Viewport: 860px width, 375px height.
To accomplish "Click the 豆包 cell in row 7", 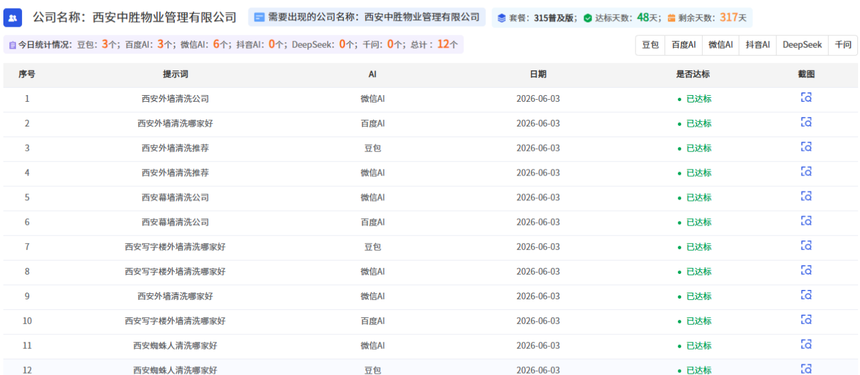I will 372,247.
